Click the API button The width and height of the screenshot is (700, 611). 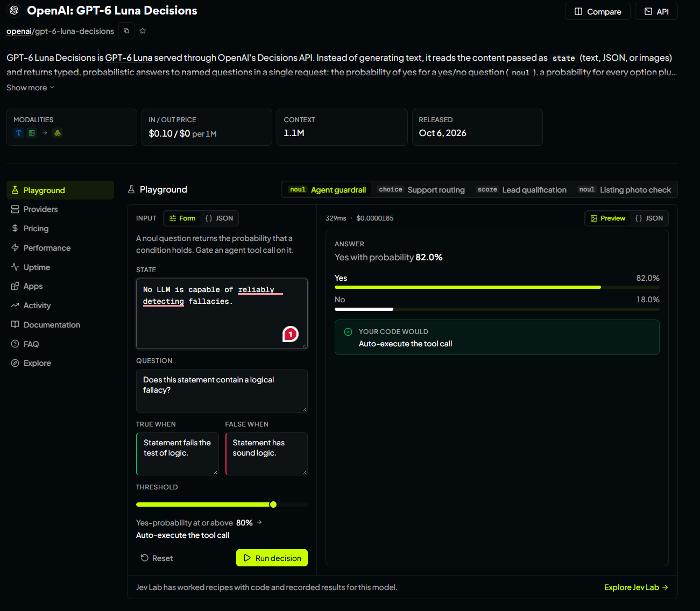tap(656, 11)
